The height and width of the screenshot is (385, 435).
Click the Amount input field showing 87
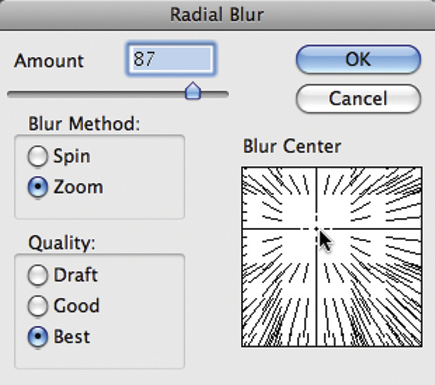point(171,59)
